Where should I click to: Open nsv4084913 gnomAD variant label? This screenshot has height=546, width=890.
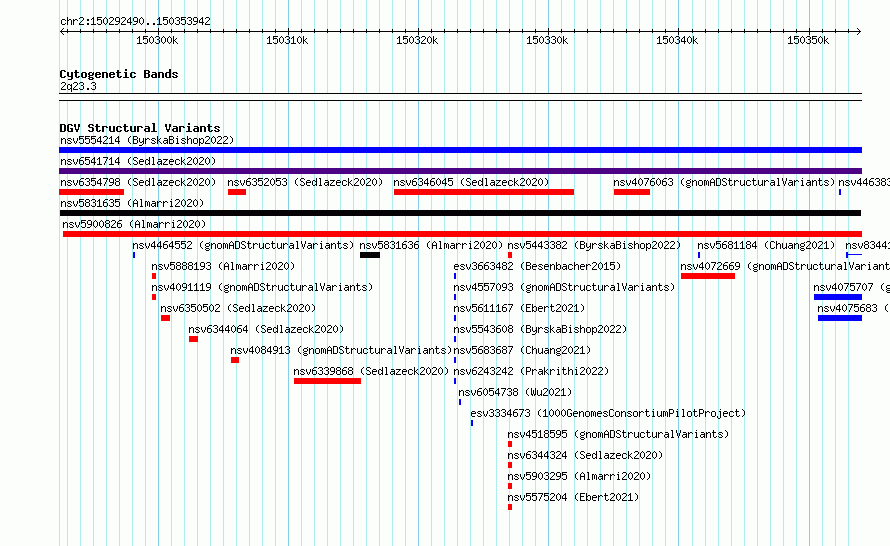coord(341,350)
